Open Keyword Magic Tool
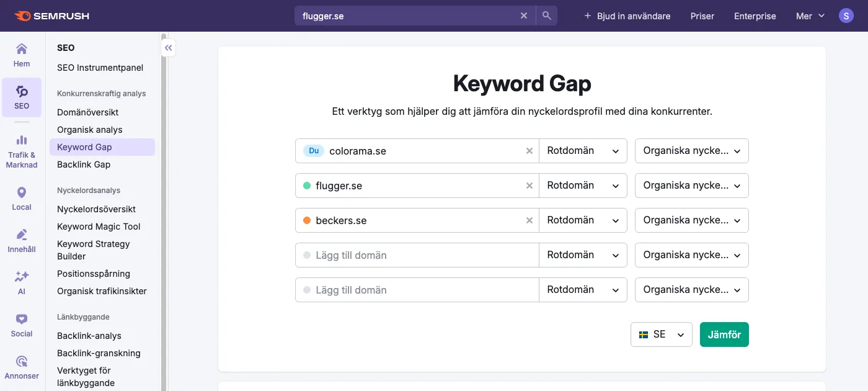The height and width of the screenshot is (391, 868). coord(99,227)
